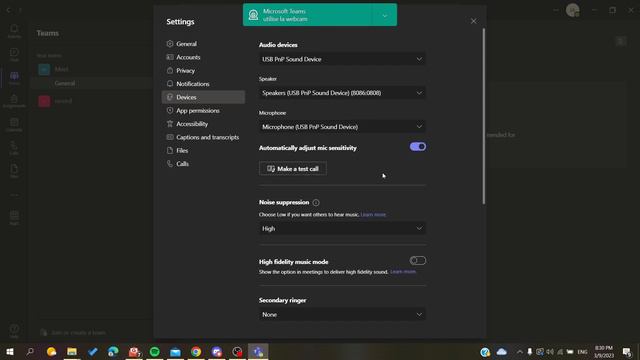Click the webcam icon in Teams notification
The height and width of the screenshot is (360, 640).
coord(253,15)
